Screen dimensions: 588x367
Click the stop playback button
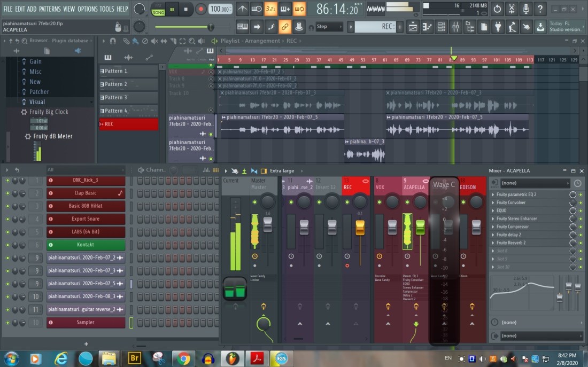click(185, 9)
